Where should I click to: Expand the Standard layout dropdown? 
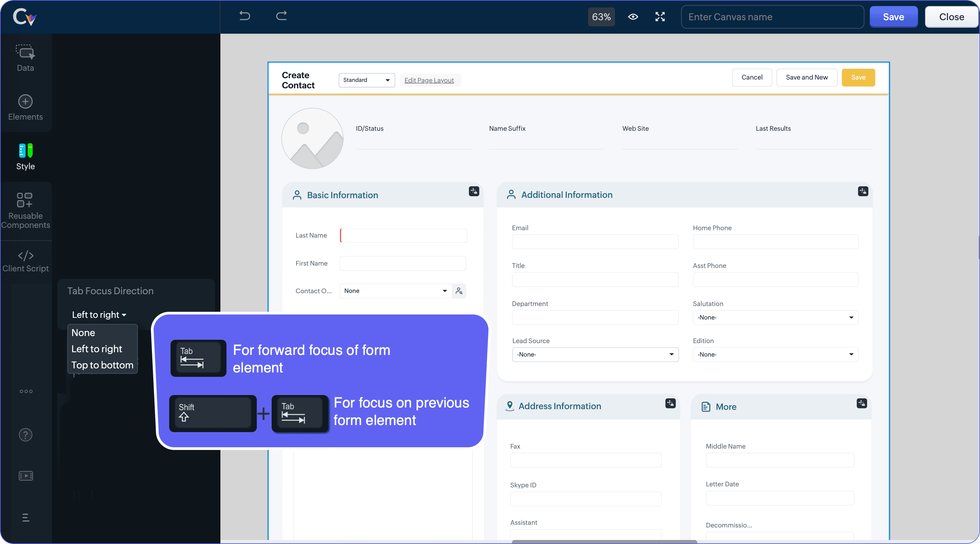point(366,80)
